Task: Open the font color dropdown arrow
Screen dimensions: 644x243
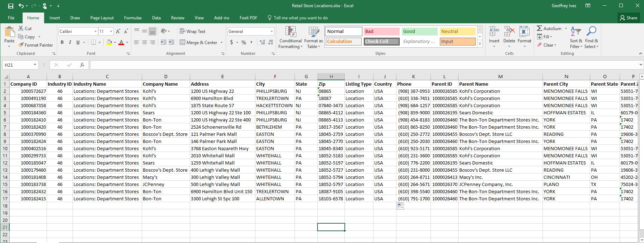Action: pyautogui.click(x=127, y=42)
